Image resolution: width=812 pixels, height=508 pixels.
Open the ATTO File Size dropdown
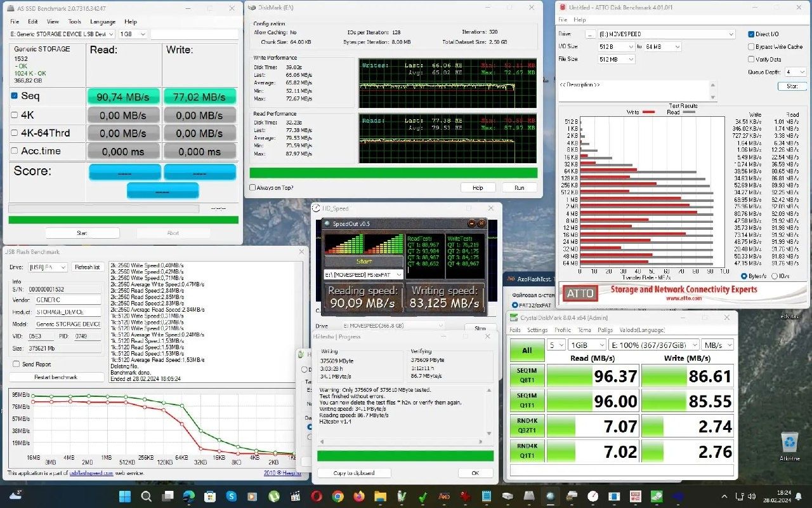click(x=617, y=59)
